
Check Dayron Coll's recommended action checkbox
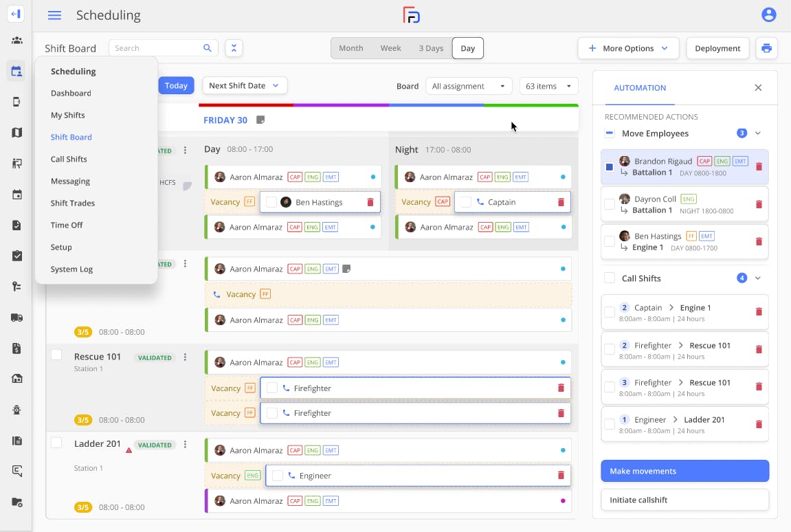609,204
